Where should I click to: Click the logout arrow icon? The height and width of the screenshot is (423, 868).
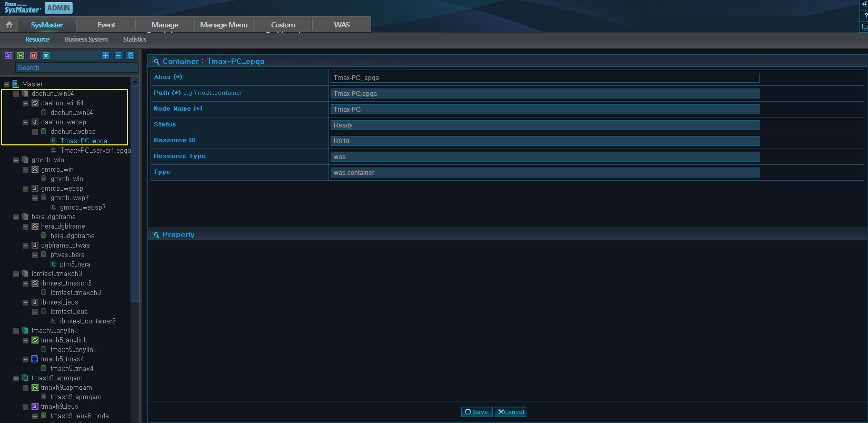(x=865, y=4)
